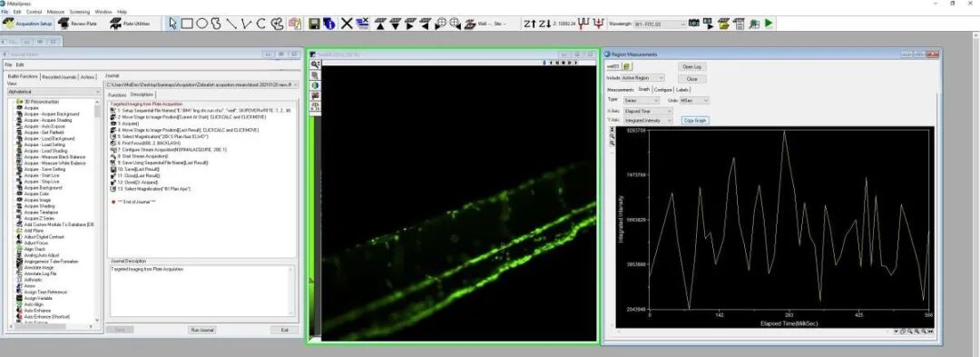980x357 pixels.
Task: Click the Z up arrow icon
Action: 530,24
